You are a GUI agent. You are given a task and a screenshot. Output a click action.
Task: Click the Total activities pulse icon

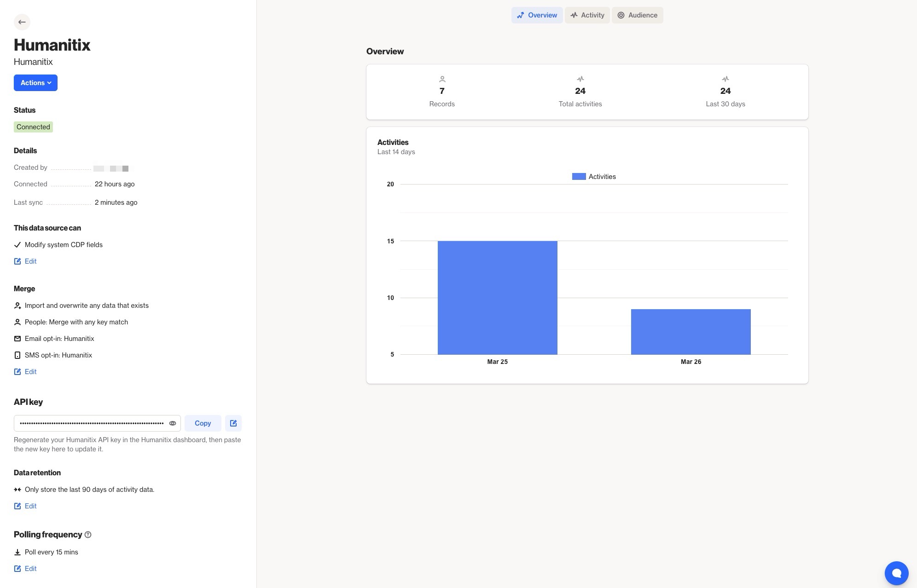click(580, 79)
